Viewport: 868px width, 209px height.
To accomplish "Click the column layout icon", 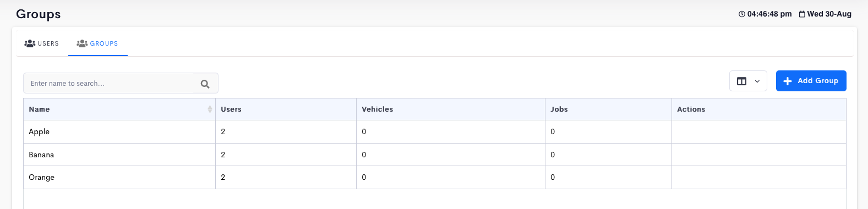I will [741, 81].
